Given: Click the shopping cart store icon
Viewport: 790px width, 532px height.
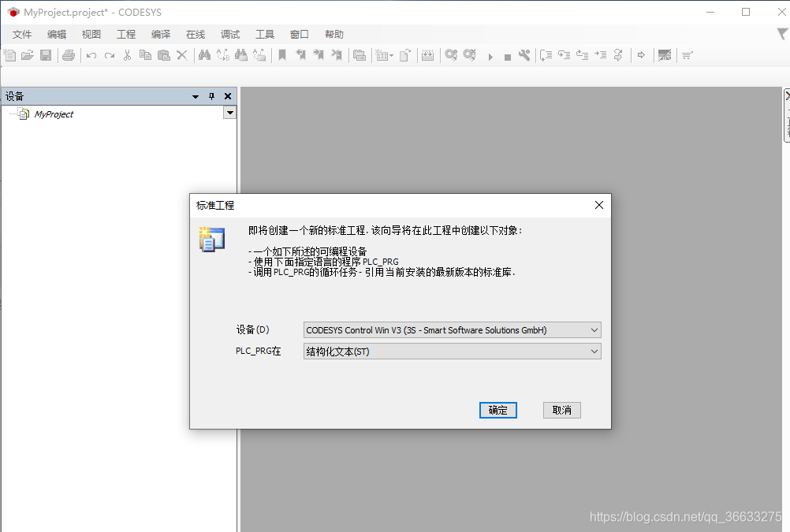Looking at the screenshot, I should [688, 55].
